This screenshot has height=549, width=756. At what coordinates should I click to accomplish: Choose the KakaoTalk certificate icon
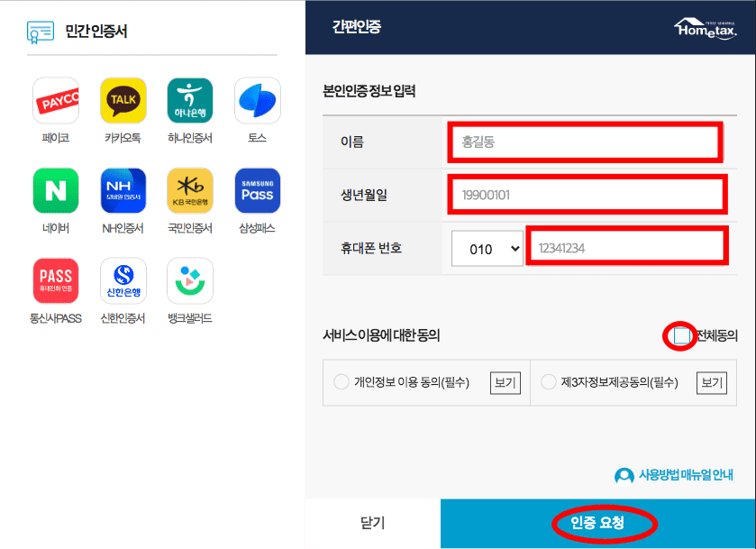(x=123, y=100)
